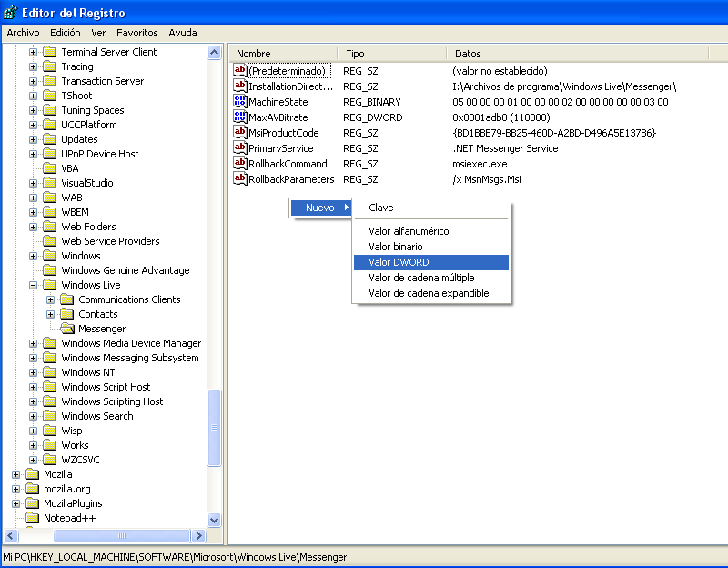Expand the Contacts subkey
This screenshot has height=568, width=728.
point(51,314)
